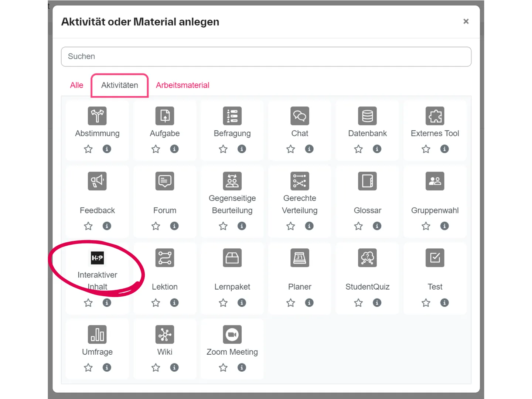Image resolution: width=532 pixels, height=399 pixels.
Task: Select the H5P Interaktiver Inhalt icon
Action: [97, 258]
